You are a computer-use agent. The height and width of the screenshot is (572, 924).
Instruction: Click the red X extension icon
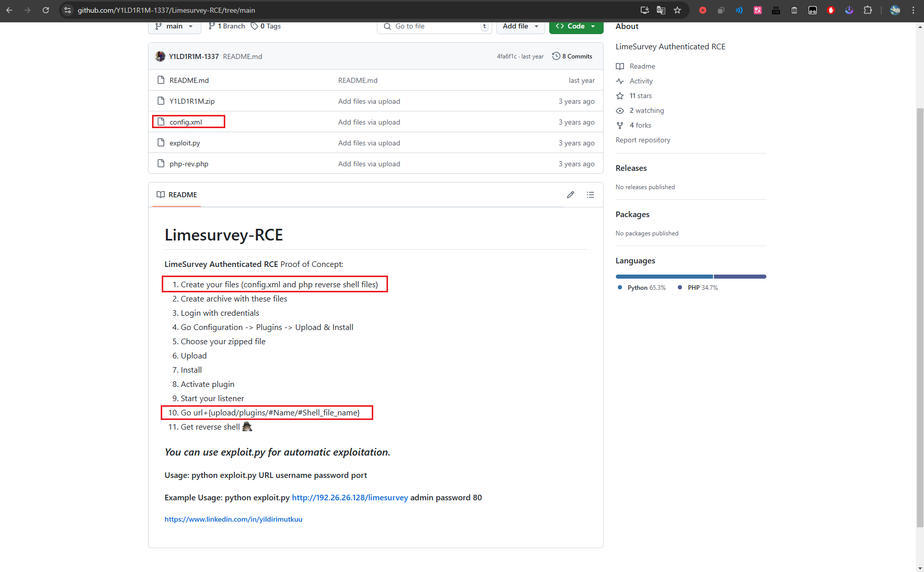click(703, 10)
